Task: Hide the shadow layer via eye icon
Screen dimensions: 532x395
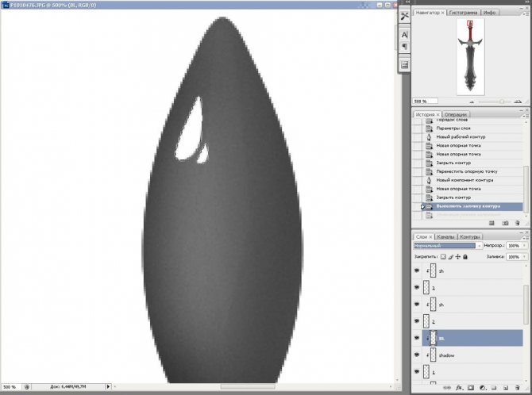Action: [417, 355]
